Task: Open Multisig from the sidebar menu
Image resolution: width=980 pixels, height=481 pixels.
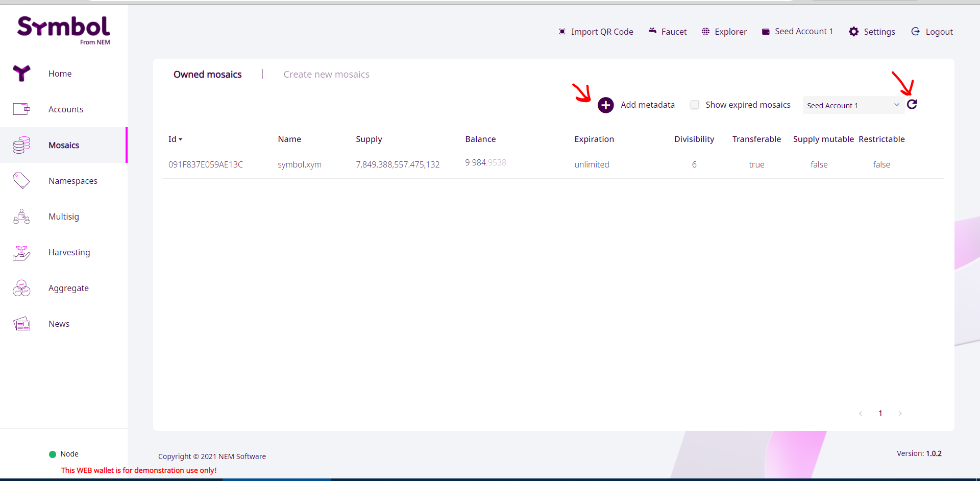Action: pyautogui.click(x=64, y=217)
